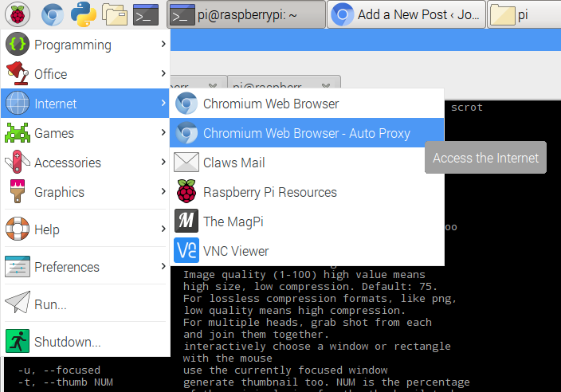Click the Preferences sliders icon
Image resolution: width=561 pixels, height=392 pixels.
click(x=18, y=266)
